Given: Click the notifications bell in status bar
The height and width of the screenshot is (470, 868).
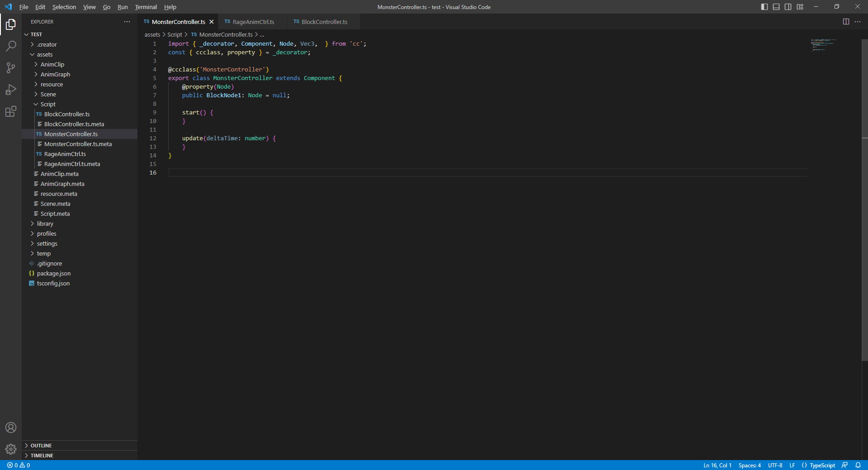Looking at the screenshot, I should [x=858, y=465].
